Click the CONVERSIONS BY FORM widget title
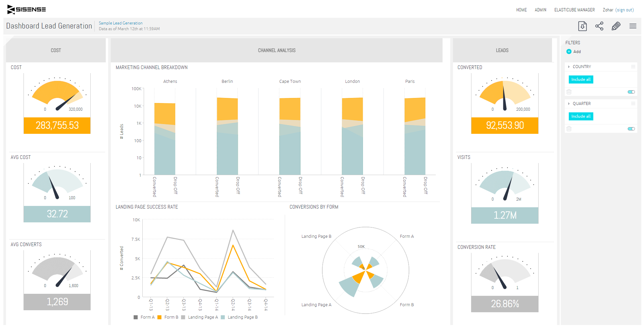This screenshot has height=327, width=644. [x=314, y=207]
